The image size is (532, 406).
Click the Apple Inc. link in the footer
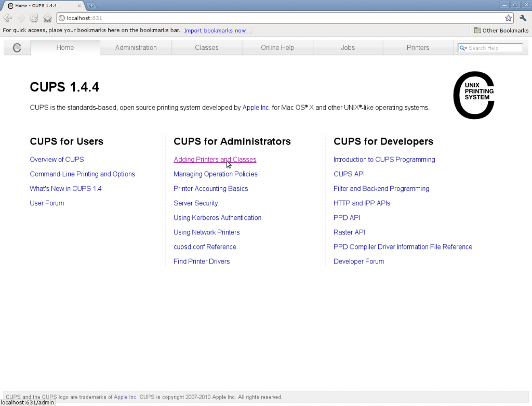point(126,397)
